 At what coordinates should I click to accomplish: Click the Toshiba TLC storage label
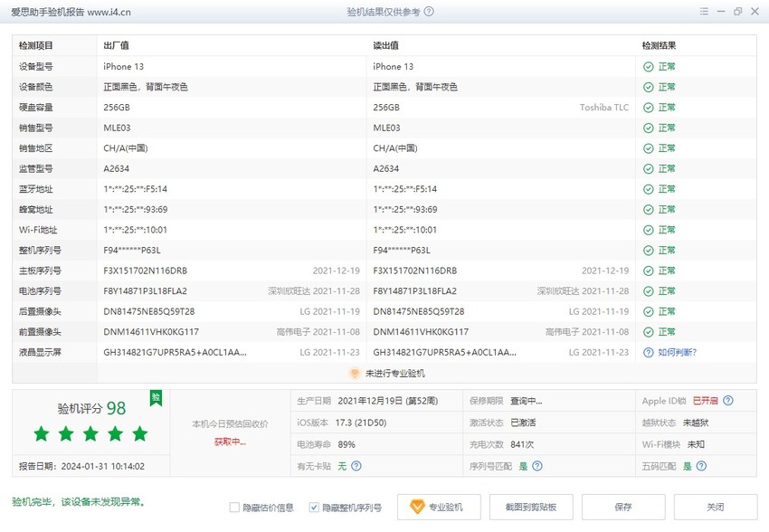[604, 108]
